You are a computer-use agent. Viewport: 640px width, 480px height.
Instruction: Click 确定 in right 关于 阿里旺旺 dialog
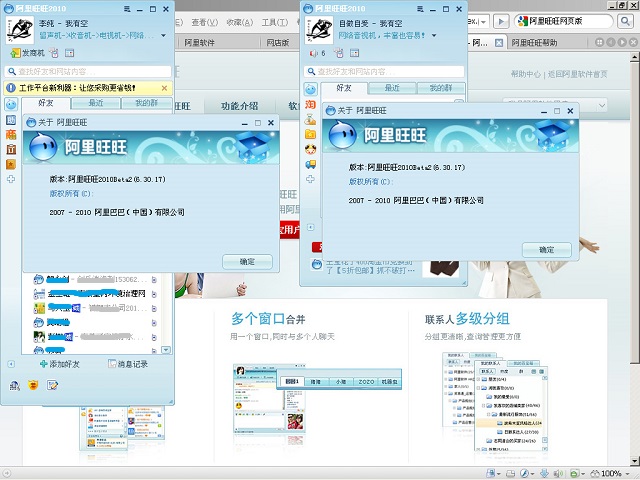[547, 250]
